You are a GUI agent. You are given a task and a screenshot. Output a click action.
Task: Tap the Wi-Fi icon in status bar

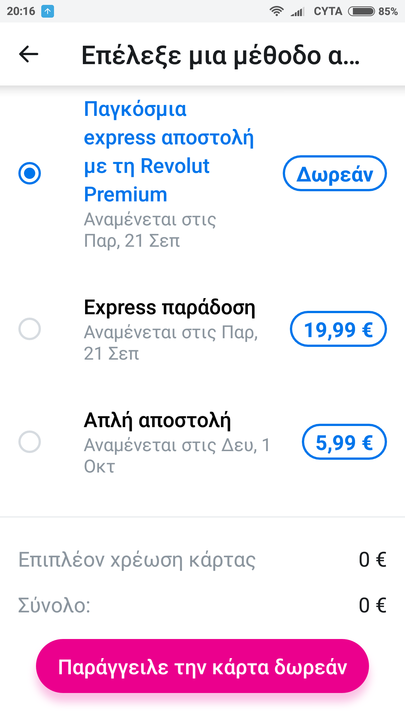[276, 11]
